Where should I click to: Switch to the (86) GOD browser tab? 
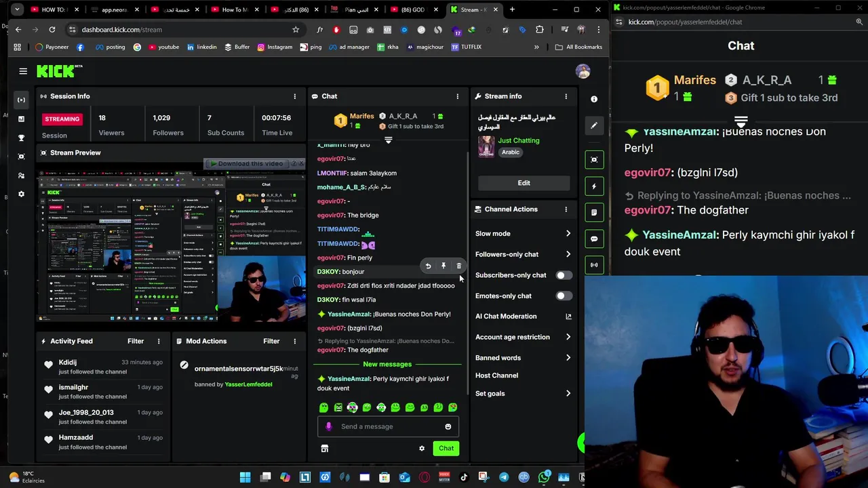414,9
